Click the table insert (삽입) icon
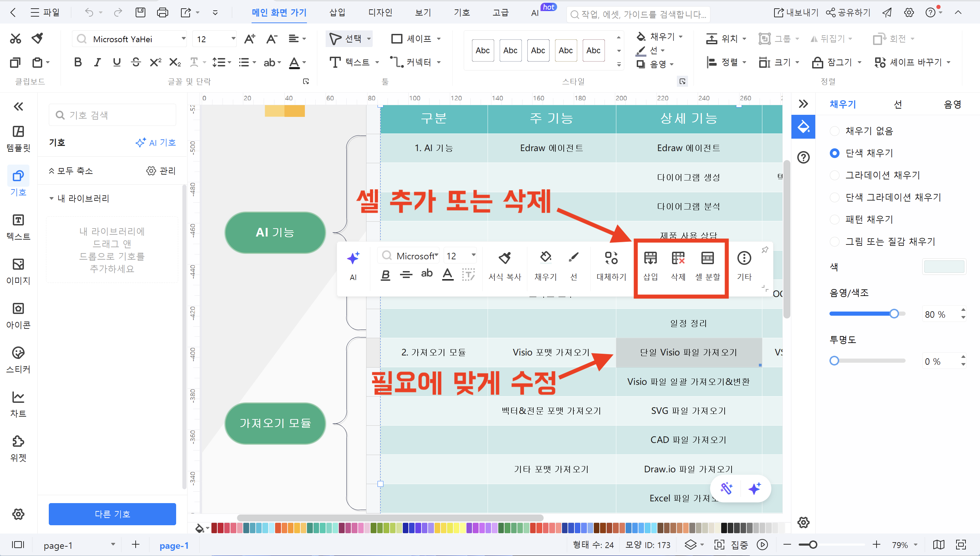 pyautogui.click(x=650, y=258)
